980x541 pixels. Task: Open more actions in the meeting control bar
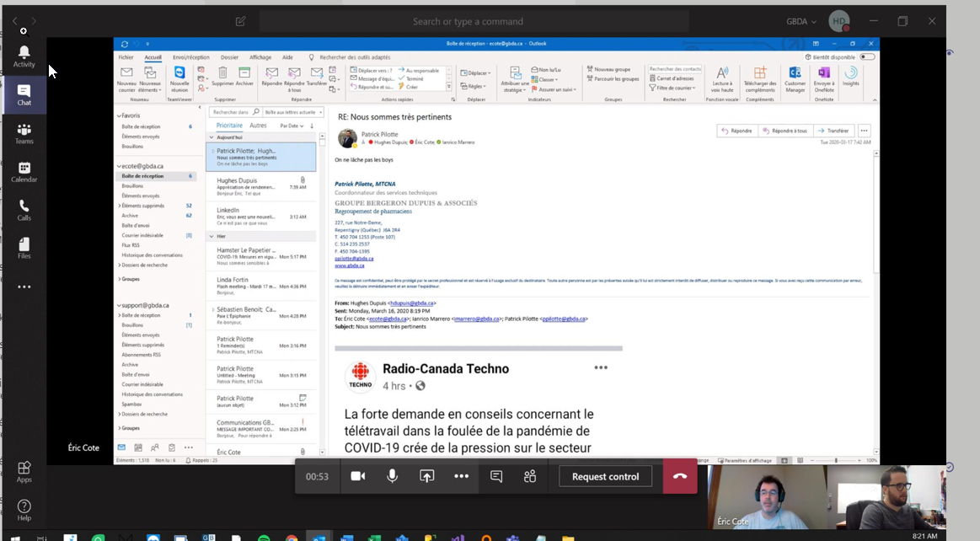coord(461,476)
